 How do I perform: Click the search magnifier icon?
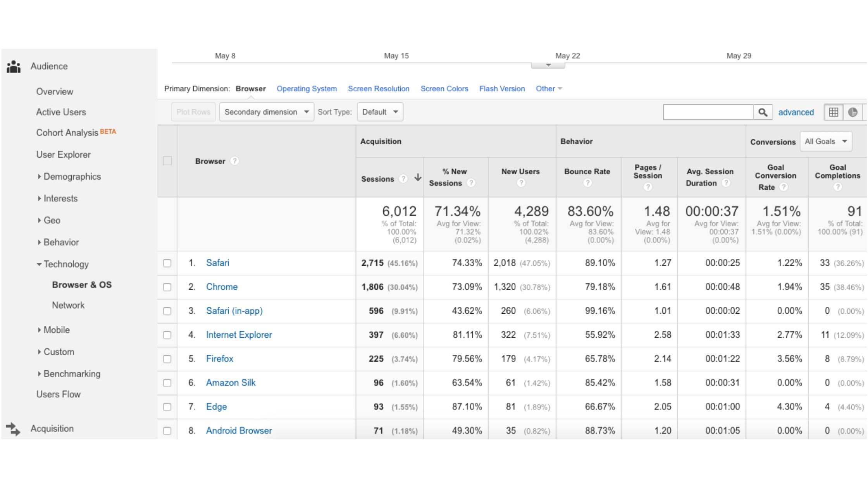point(763,112)
